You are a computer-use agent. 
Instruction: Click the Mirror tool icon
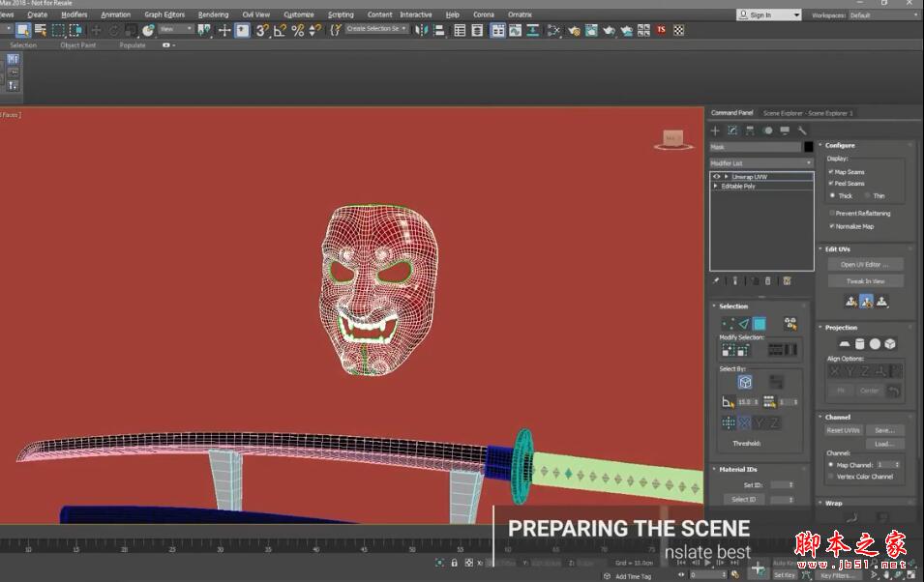[421, 30]
